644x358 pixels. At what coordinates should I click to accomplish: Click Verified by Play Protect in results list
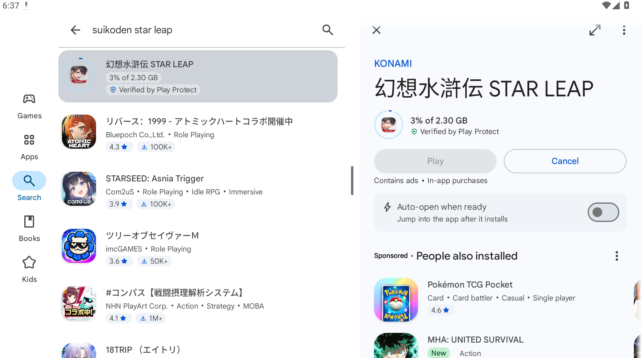click(153, 90)
